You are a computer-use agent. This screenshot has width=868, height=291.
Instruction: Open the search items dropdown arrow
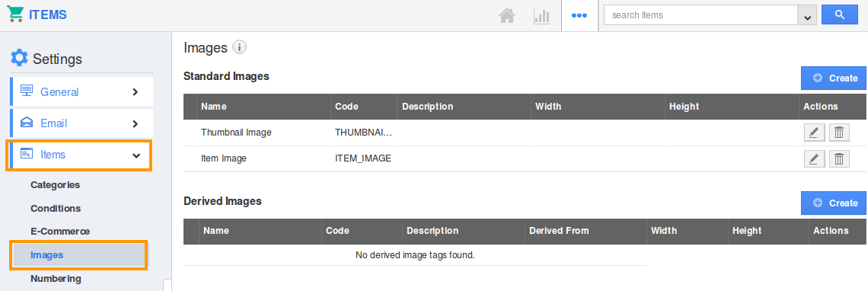pyautogui.click(x=807, y=15)
